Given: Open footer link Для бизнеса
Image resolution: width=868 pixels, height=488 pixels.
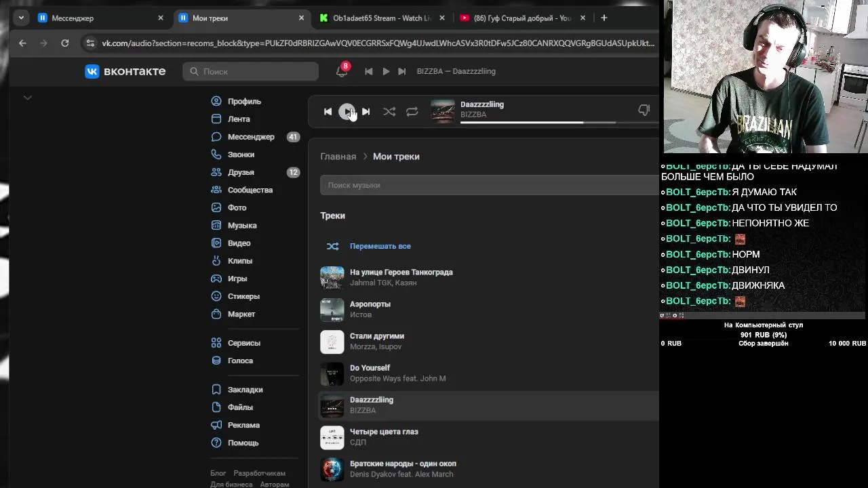Looking at the screenshot, I should point(231,484).
